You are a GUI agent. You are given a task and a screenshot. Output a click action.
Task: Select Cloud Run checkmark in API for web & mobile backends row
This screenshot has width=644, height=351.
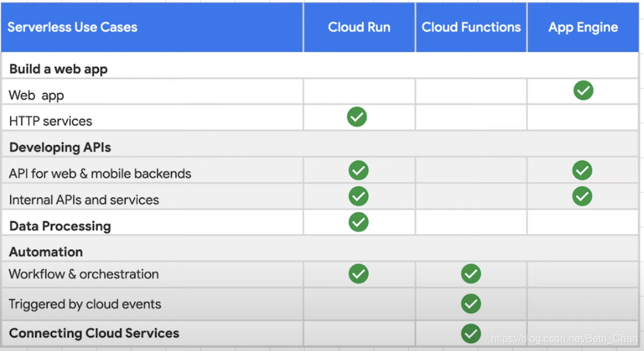[x=358, y=170]
